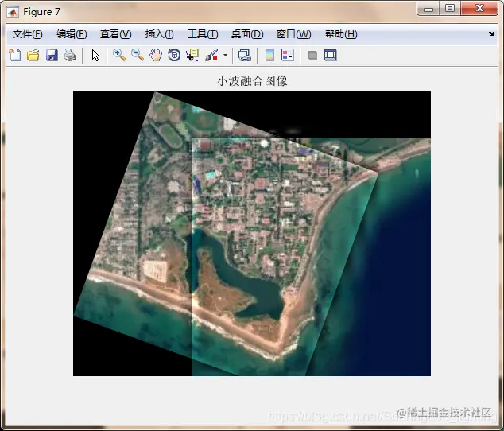
Task: Open the 工具(T) menu
Action: click(203, 34)
